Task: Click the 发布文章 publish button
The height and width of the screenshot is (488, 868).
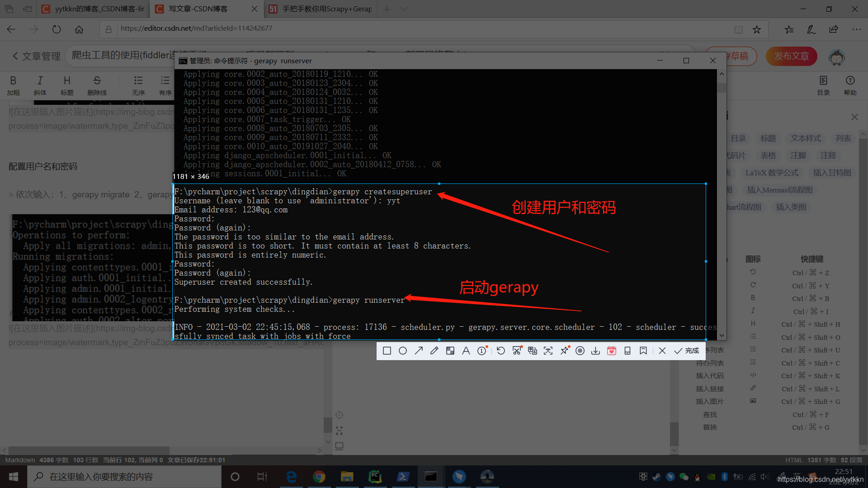Action: click(792, 56)
